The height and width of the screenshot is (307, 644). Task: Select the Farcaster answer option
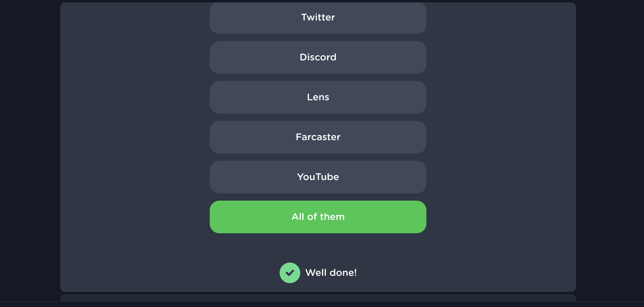point(318,137)
